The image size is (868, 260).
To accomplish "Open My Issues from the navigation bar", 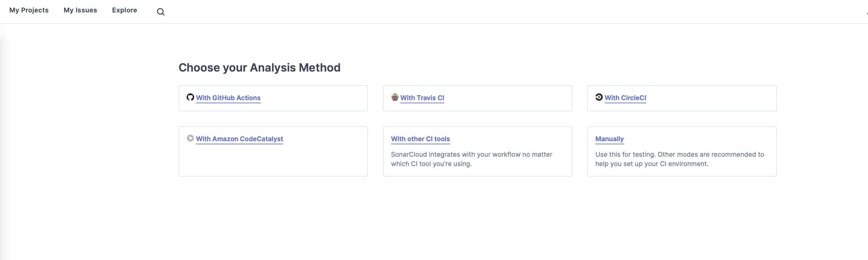I will [x=80, y=10].
